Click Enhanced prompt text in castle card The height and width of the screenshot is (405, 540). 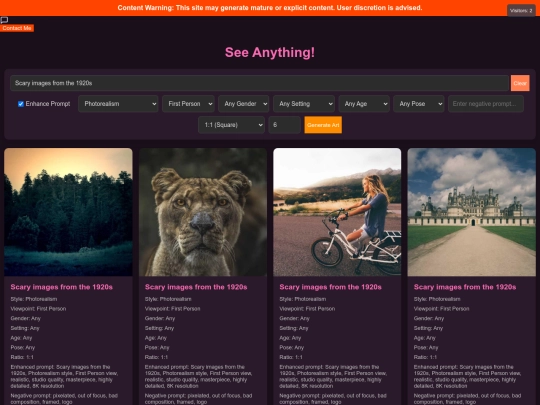tap(467, 376)
